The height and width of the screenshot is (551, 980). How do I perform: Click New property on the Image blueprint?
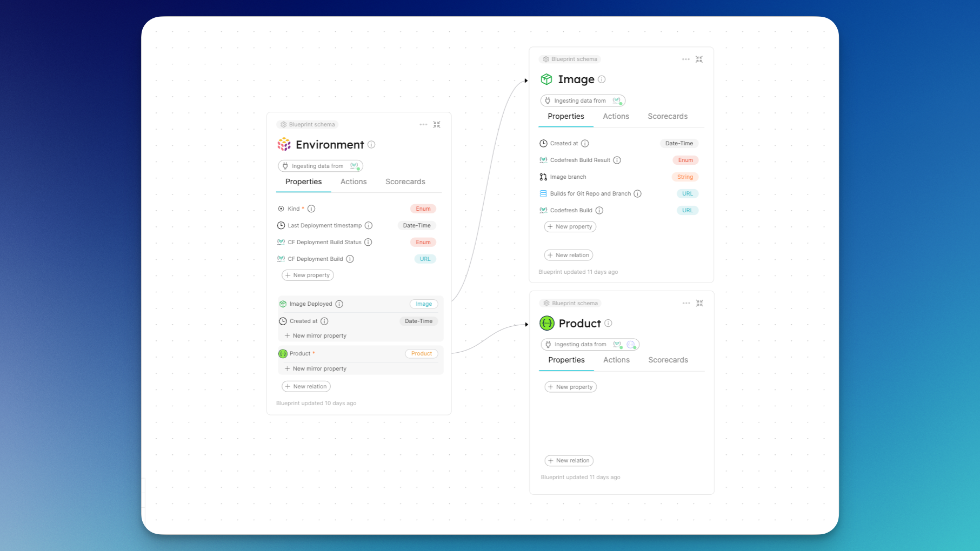[570, 226]
